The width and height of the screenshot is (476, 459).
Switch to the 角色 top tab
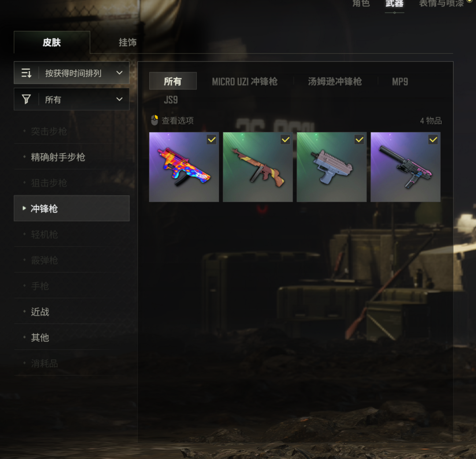pyautogui.click(x=361, y=4)
